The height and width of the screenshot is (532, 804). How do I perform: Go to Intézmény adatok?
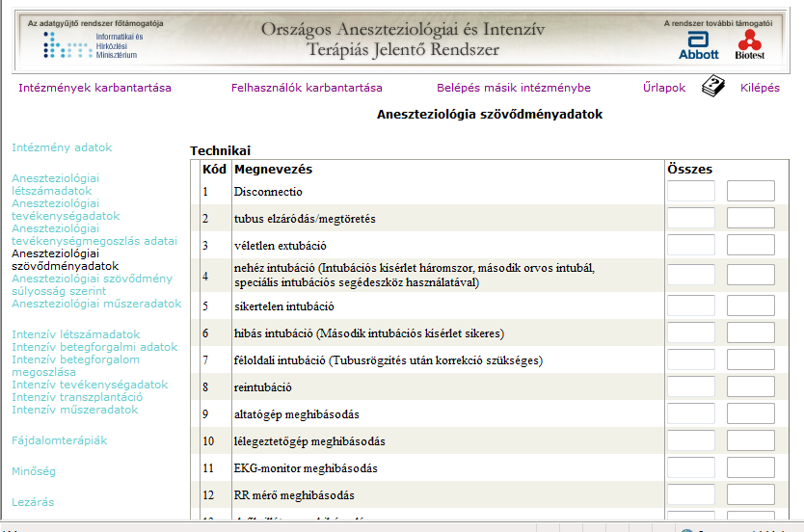[62, 147]
